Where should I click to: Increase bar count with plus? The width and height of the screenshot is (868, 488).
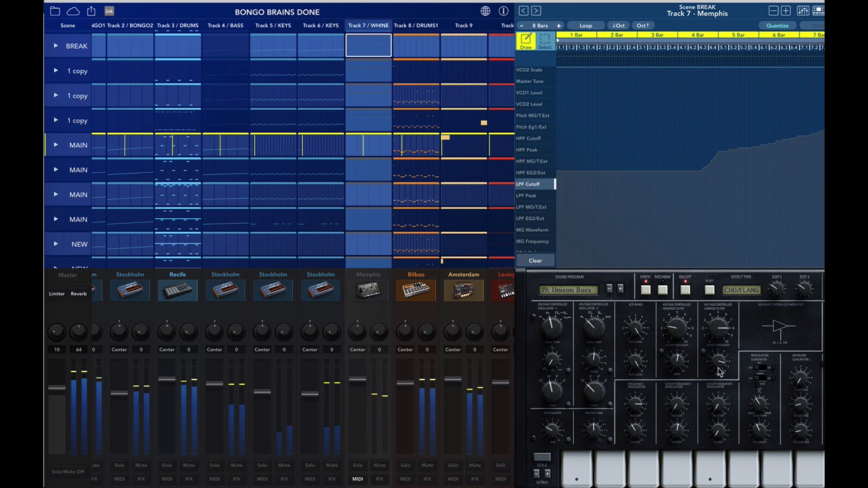[559, 26]
